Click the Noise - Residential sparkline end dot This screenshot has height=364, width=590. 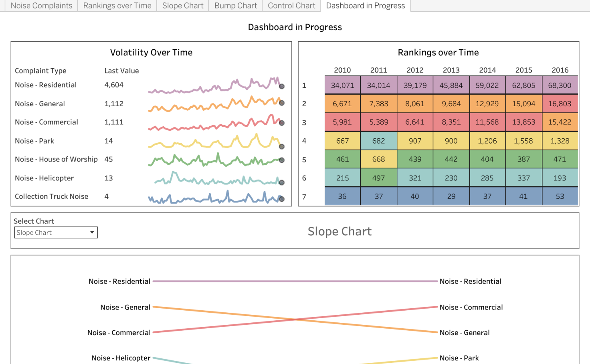tap(282, 86)
